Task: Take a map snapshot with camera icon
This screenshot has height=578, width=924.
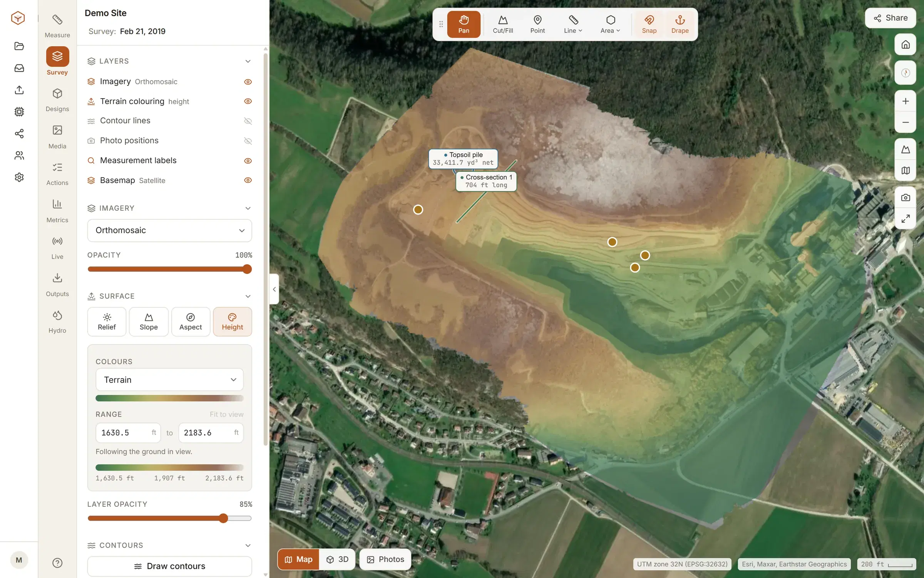Action: point(905,198)
